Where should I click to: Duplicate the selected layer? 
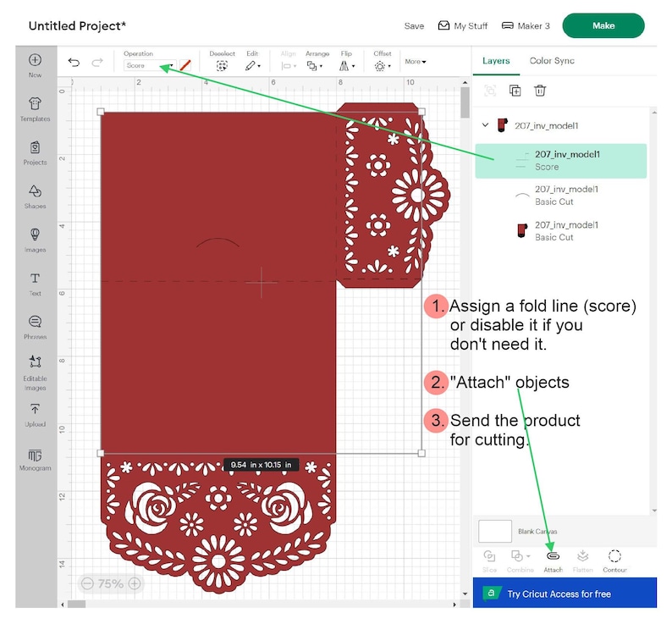[x=515, y=91]
